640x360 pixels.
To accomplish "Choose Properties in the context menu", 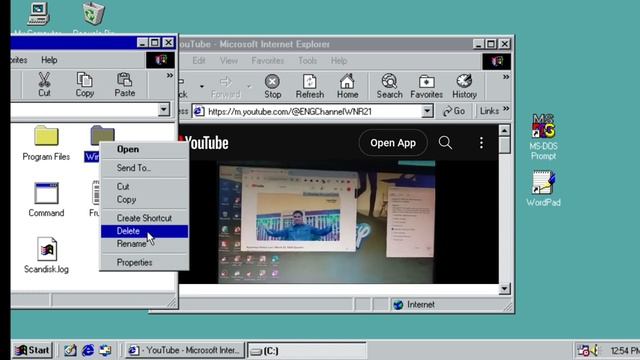I will click(x=144, y=262).
